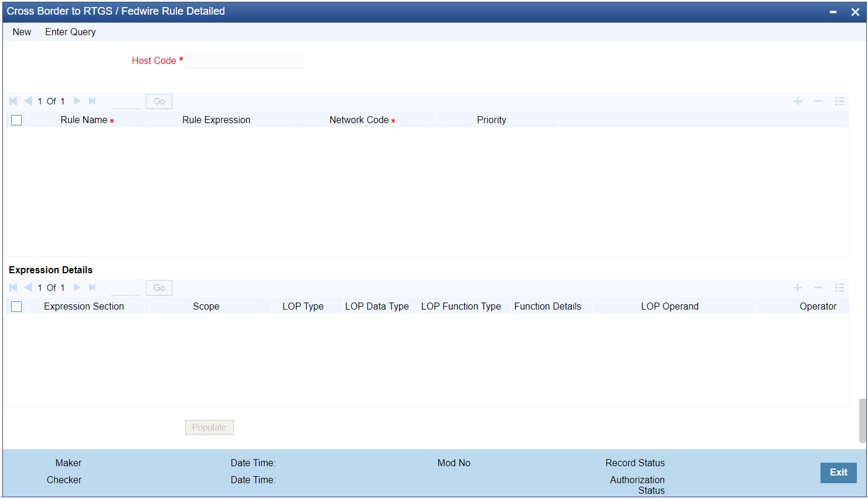The height and width of the screenshot is (499, 868).
Task: Click the Scope column header
Action: [206, 306]
